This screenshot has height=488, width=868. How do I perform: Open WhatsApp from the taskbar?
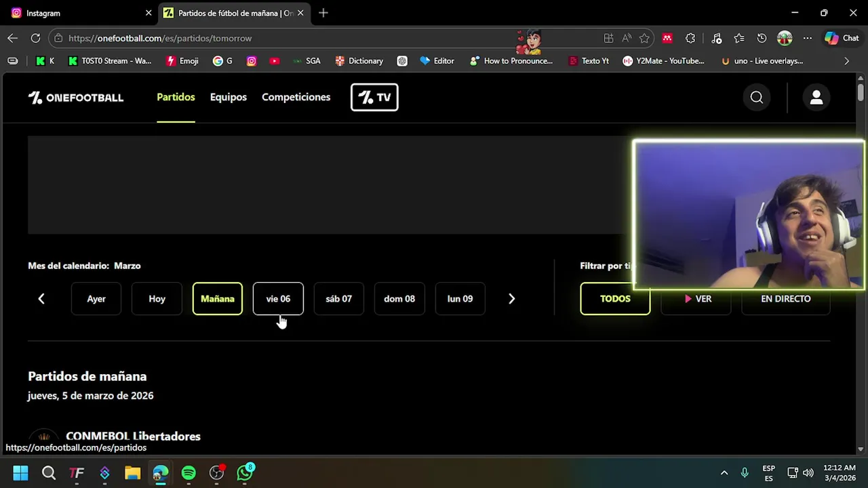[x=245, y=472]
